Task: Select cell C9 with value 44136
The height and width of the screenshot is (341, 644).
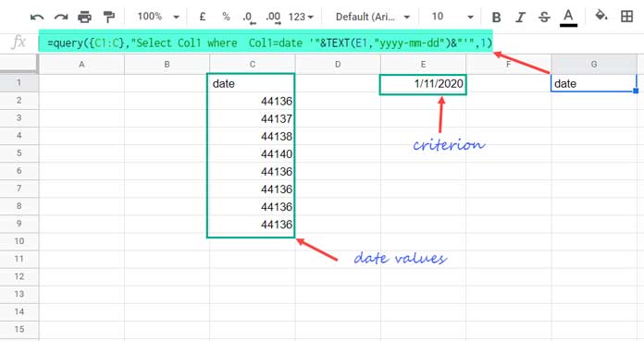Action: (253, 225)
